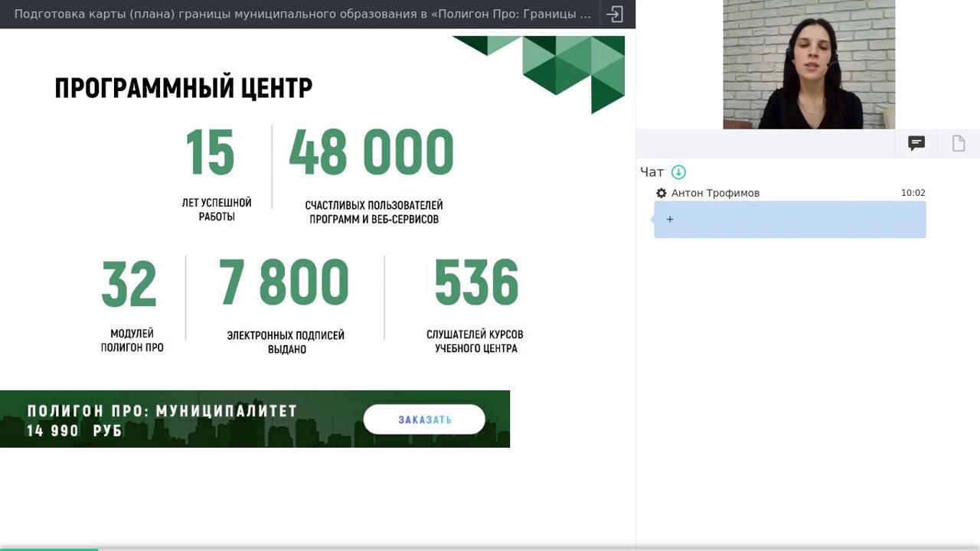Screen dimensions: 980x551
Task: Click the presenter webcam video
Action: 808,64
